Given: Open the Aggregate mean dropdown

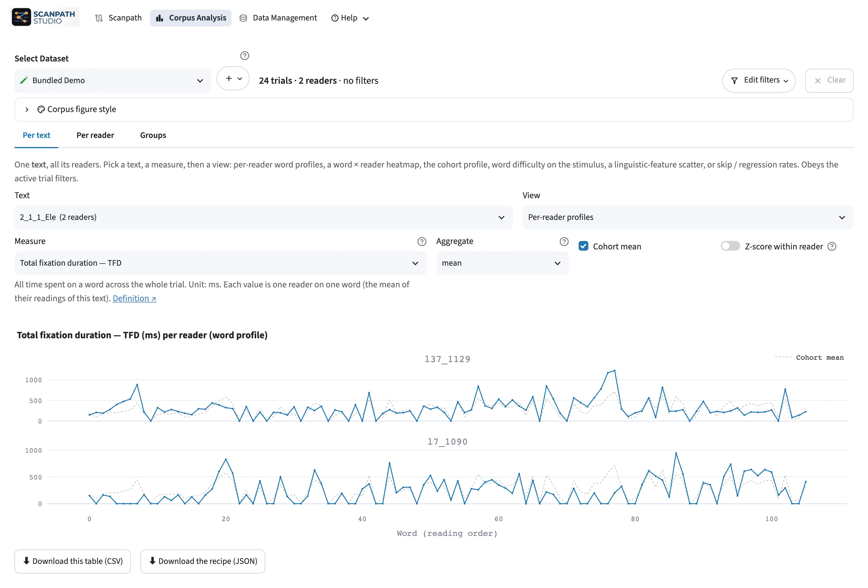Looking at the screenshot, I should click(502, 263).
